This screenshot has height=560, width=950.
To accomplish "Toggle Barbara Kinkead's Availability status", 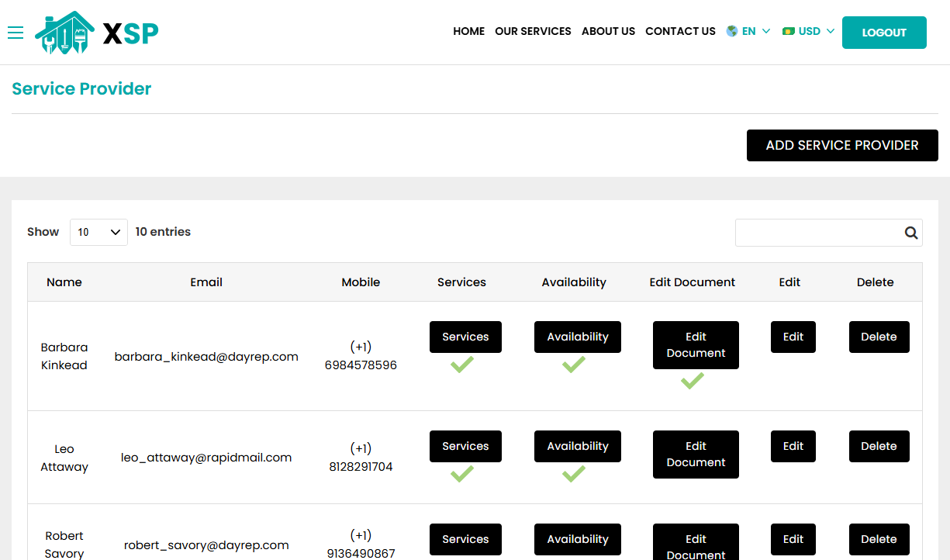I will point(577,337).
